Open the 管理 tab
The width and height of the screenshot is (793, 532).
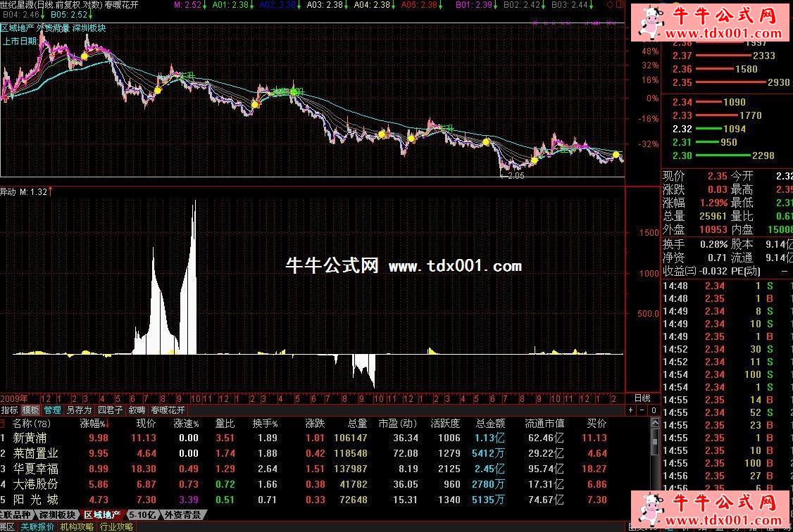[x=53, y=410]
